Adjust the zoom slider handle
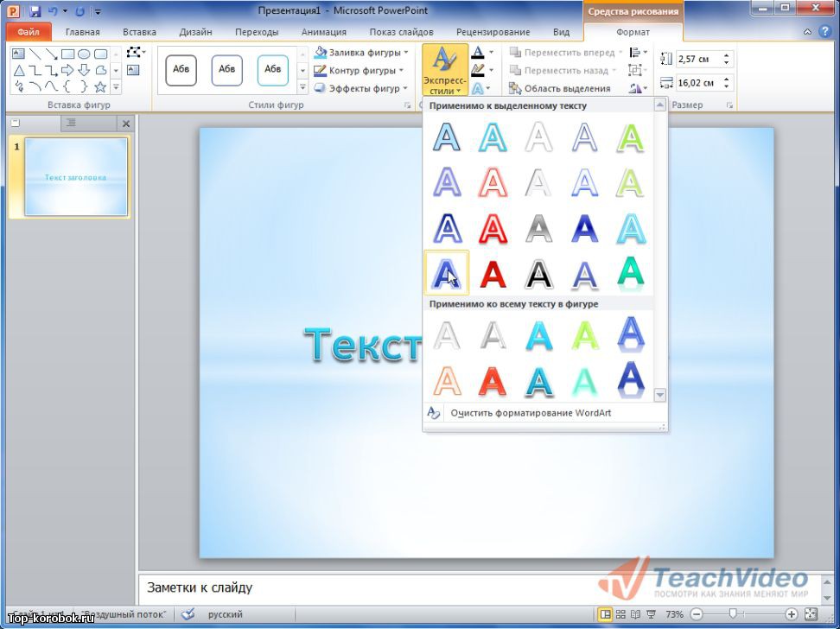This screenshot has height=629, width=840. [733, 614]
